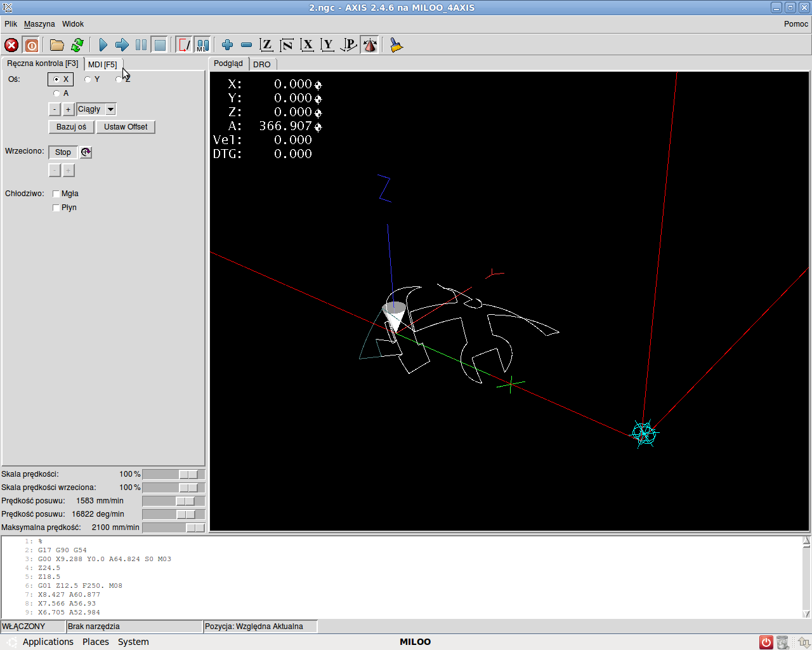The image size is (812, 650).
Task: Click the trash icon in panel
Action: [x=783, y=642]
